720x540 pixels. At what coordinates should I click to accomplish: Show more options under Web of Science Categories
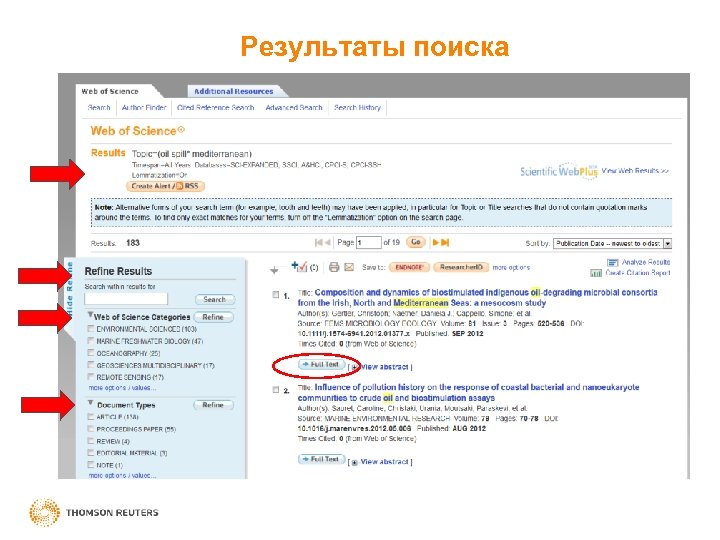122,388
